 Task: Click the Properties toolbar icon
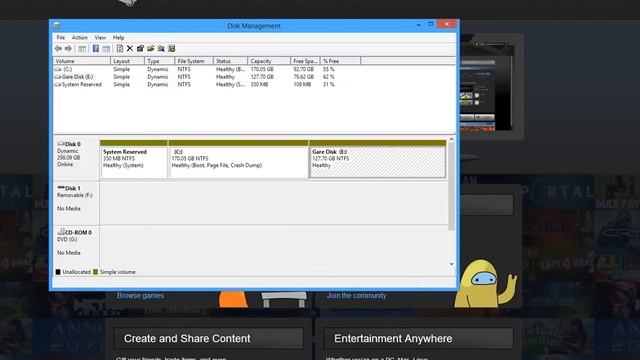pyautogui.click(x=140, y=49)
